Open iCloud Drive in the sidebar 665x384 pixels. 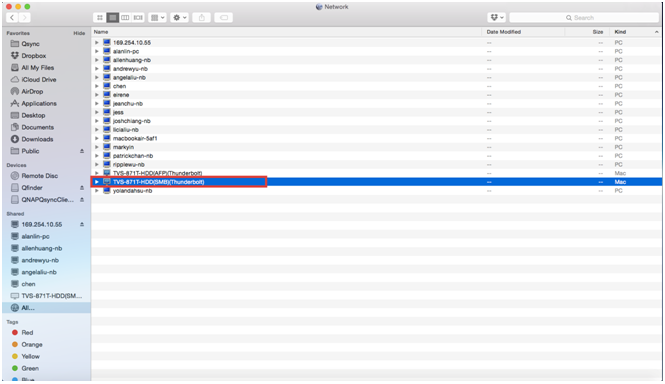[x=39, y=79]
